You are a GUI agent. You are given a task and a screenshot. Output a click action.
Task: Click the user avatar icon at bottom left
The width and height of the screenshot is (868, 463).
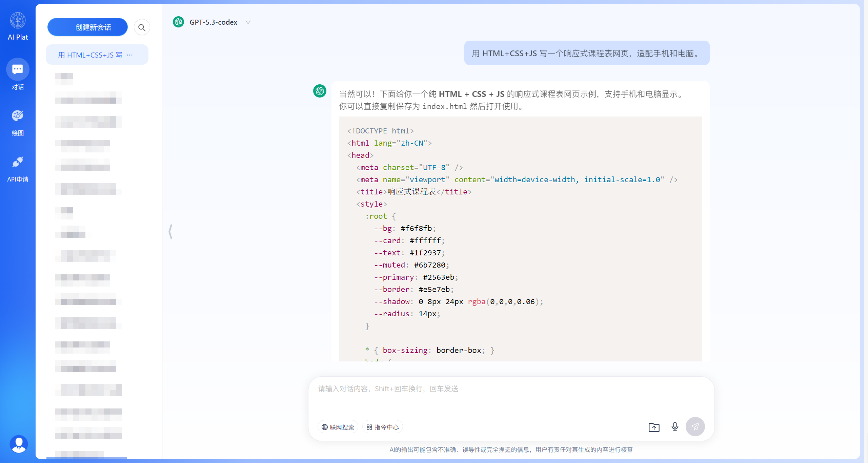(x=19, y=444)
